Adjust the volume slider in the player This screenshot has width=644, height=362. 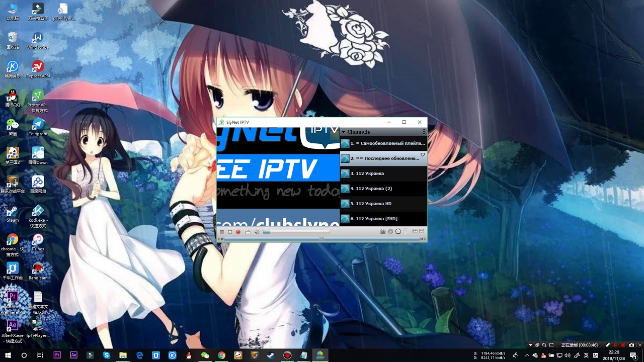296,232
